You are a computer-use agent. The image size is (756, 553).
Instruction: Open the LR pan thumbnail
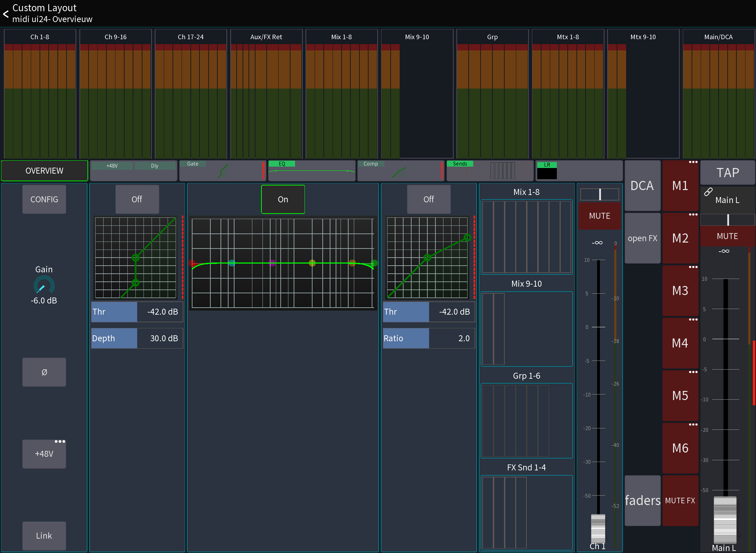click(x=579, y=170)
